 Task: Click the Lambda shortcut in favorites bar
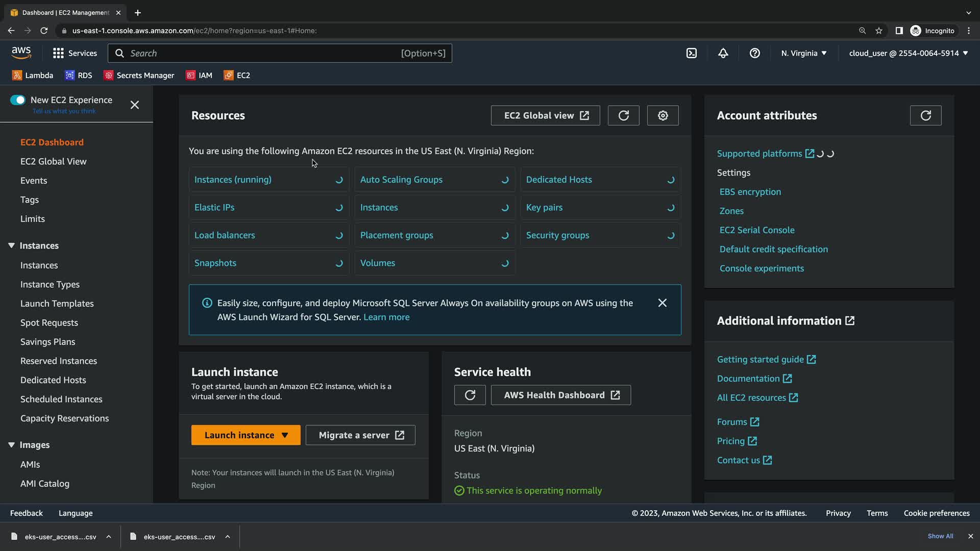coord(33,75)
